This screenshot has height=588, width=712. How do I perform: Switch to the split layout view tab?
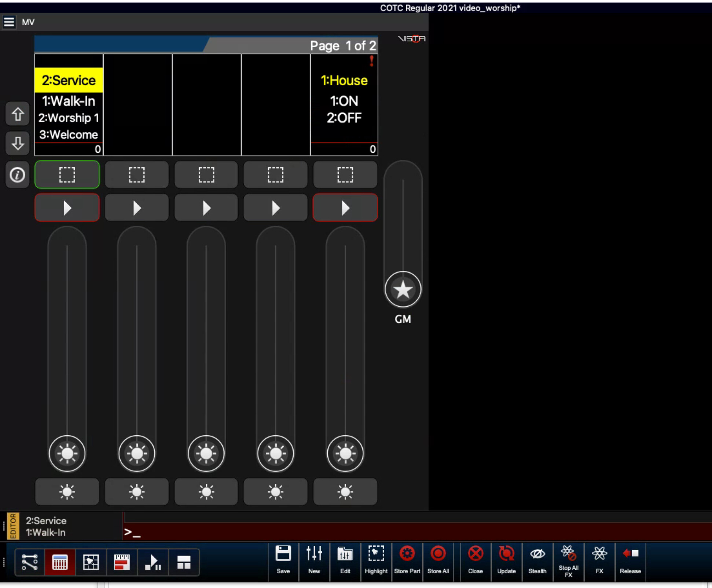[x=184, y=562]
